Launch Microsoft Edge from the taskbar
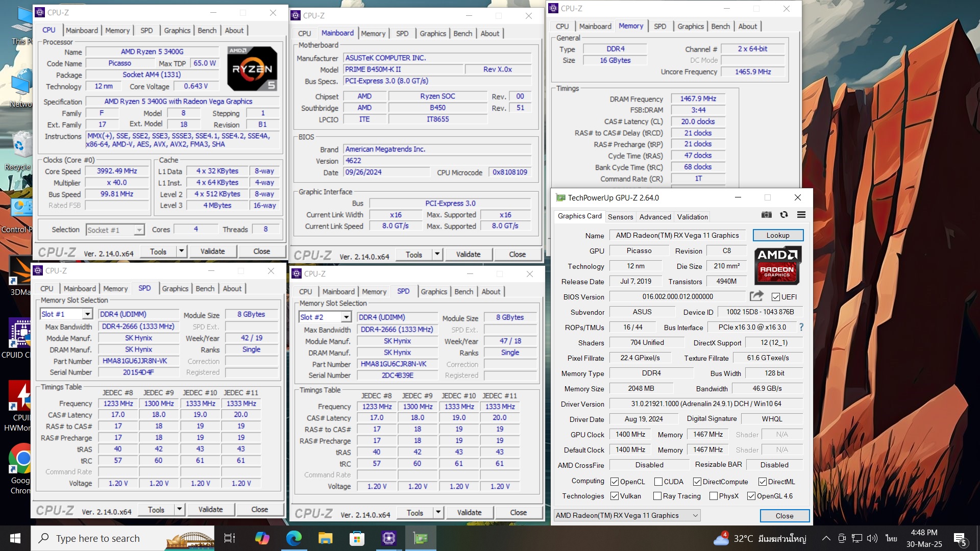 tap(293, 538)
